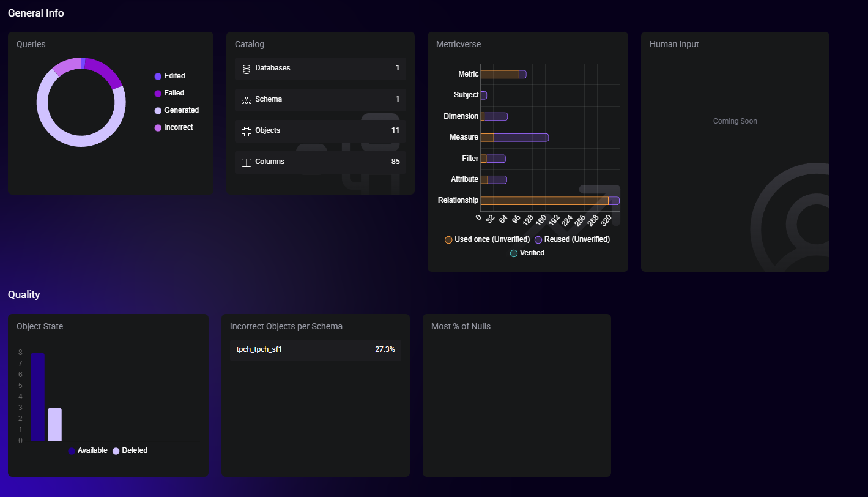Select the tpch_tpch_sf1 schema row
Screen dimensions: 868x497
315,349
